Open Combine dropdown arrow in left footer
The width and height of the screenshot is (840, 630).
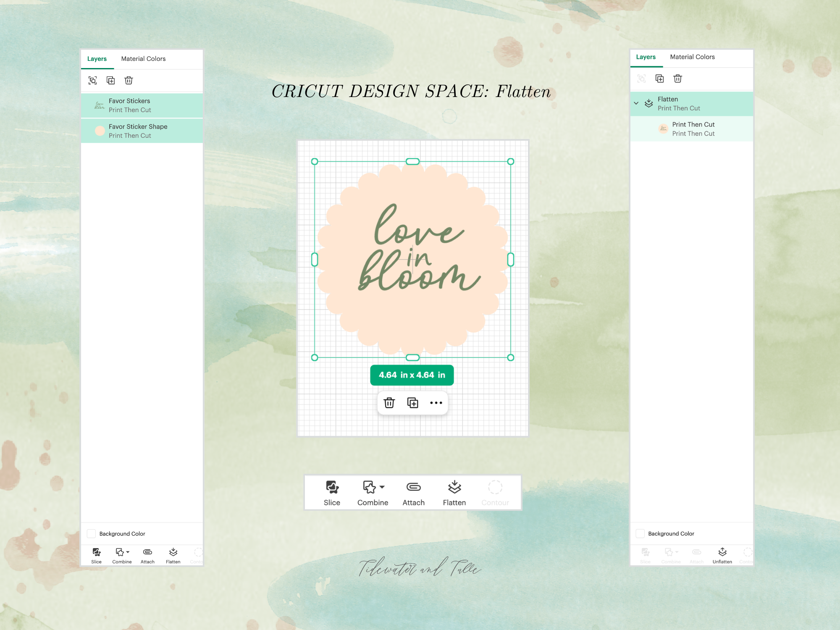(128, 552)
